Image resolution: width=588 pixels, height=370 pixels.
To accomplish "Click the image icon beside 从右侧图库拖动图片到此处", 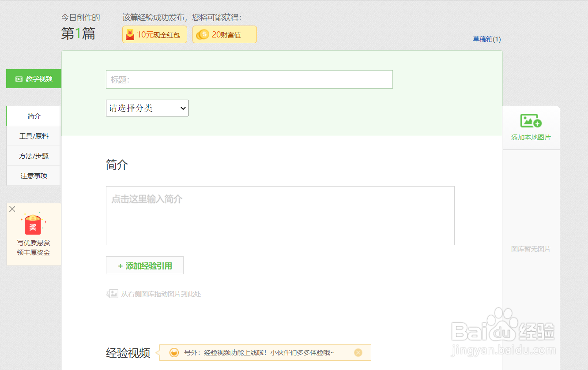I will (113, 293).
